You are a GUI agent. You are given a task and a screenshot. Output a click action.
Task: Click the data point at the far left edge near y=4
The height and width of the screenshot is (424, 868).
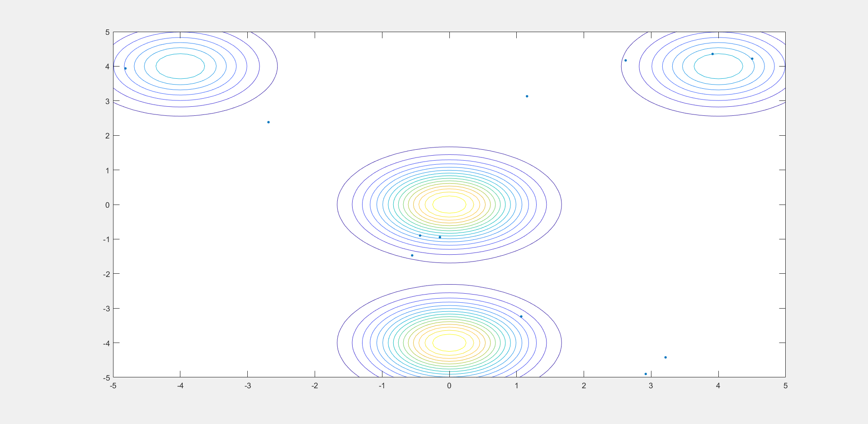[x=126, y=68]
